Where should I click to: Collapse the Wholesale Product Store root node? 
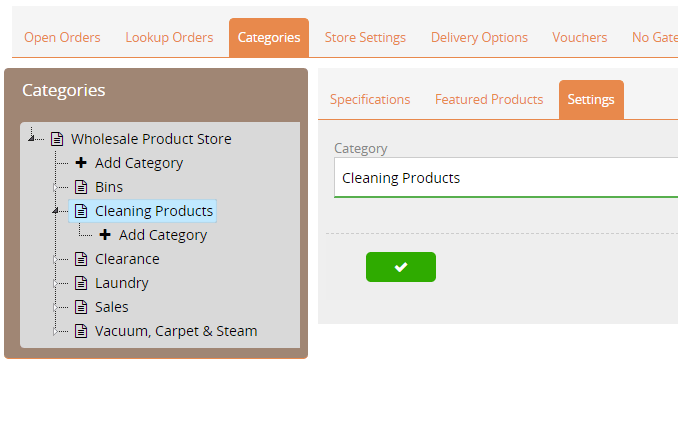coord(32,139)
